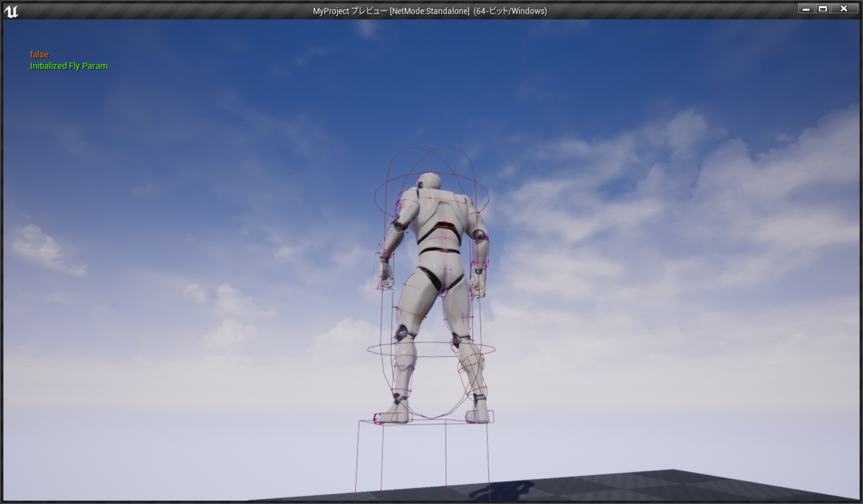This screenshot has width=863, height=504.
Task: Click the orange 'false' debug message
Action: tap(40, 55)
